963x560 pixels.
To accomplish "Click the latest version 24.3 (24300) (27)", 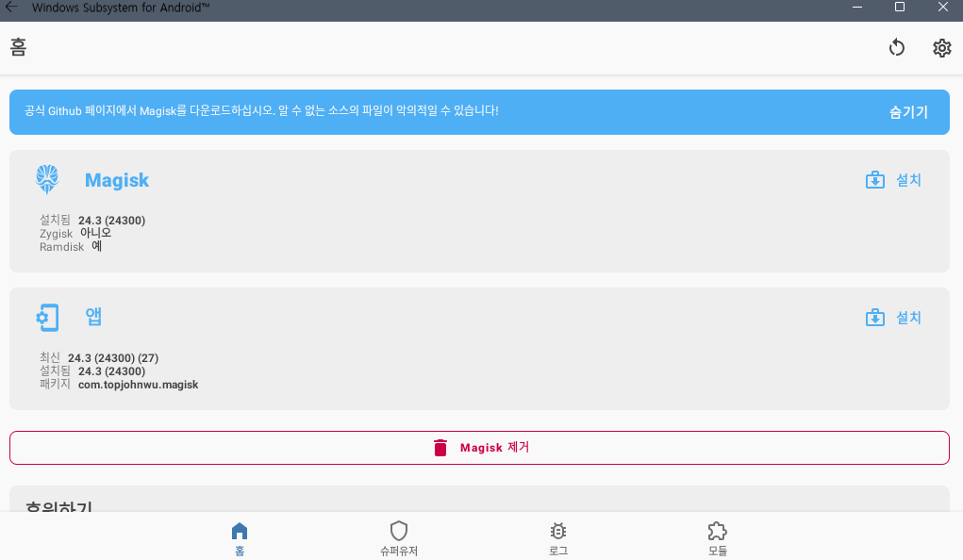I will [113, 358].
